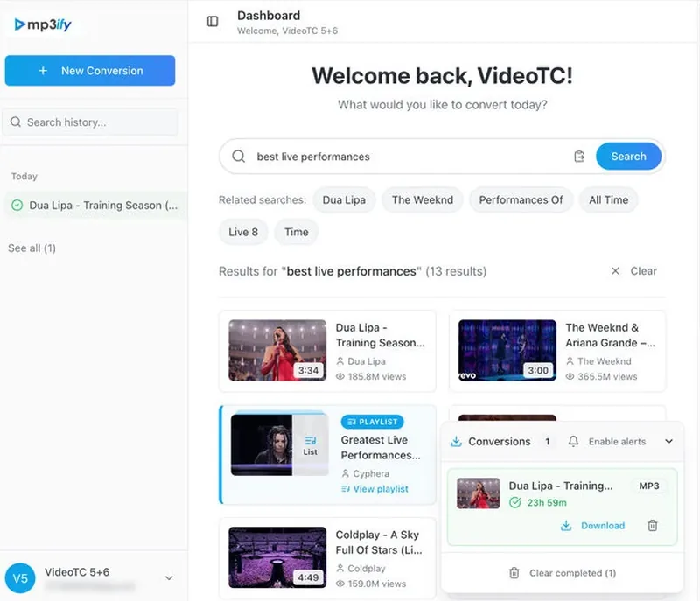Open The Weeknd & Ariana Grande thumbnail

point(507,350)
